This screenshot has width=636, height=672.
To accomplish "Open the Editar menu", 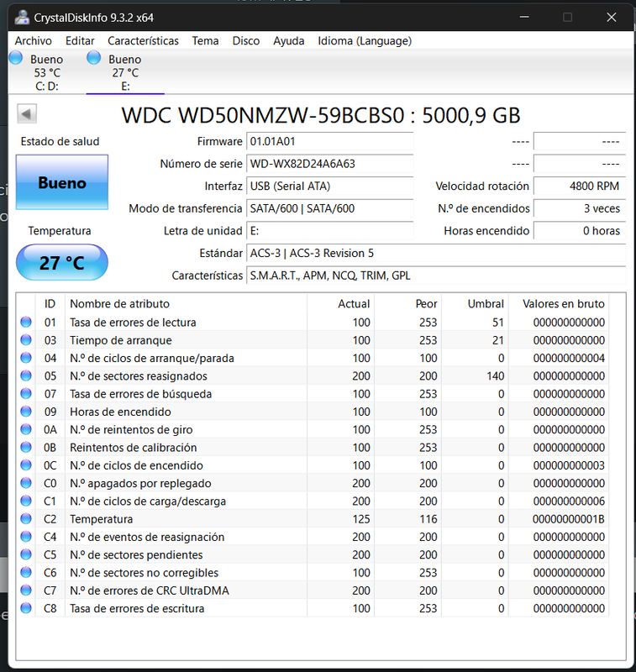I will (80, 41).
